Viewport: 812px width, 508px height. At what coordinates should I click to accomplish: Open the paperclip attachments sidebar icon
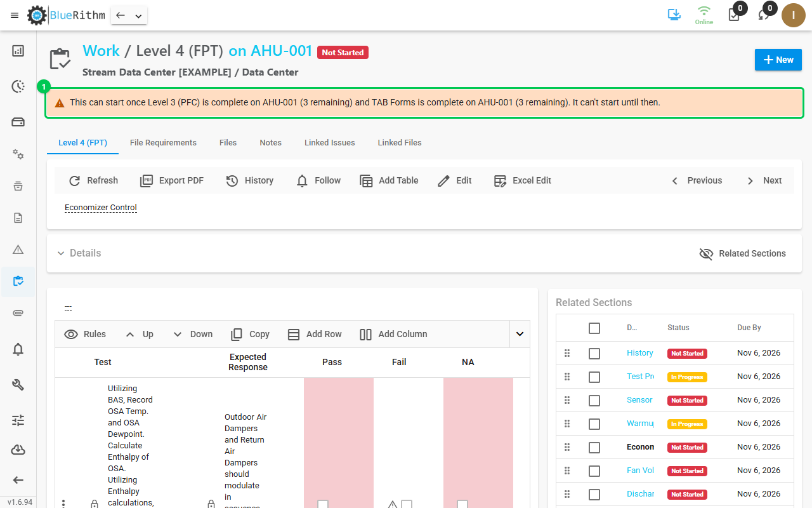[18, 313]
